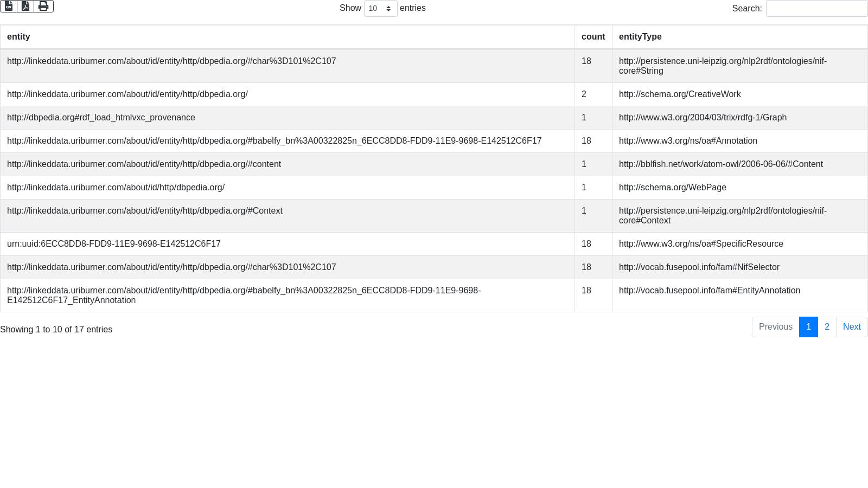Select the urn:uuid entity row
868x488 pixels.
[x=114, y=244]
